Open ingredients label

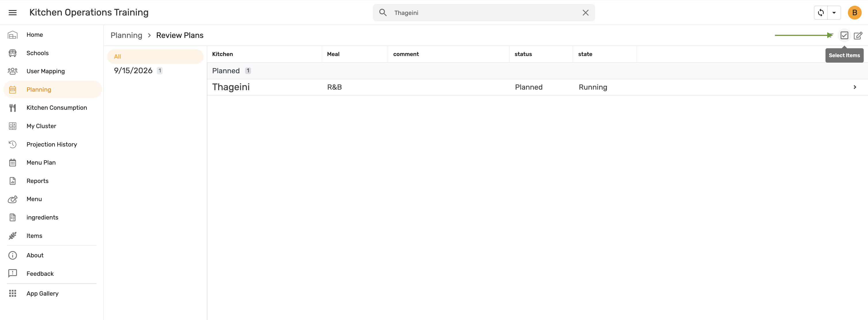coord(42,217)
